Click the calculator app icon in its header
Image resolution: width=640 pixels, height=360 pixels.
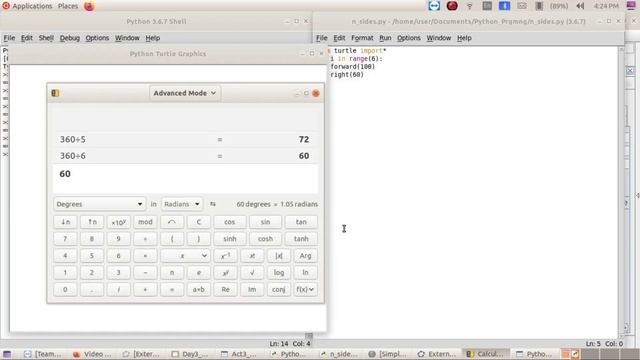pos(56,93)
